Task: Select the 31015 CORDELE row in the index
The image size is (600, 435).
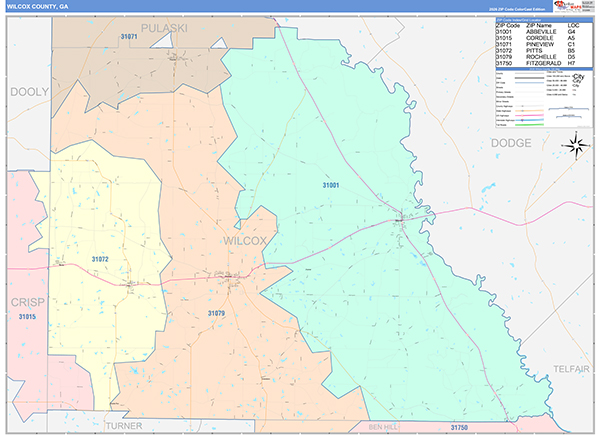Action: (x=543, y=38)
